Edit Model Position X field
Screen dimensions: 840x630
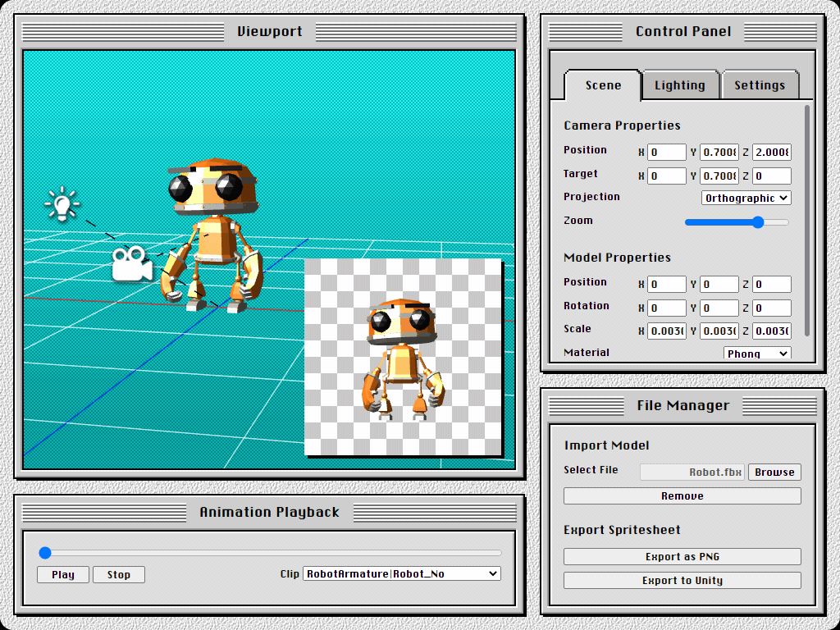coord(666,284)
